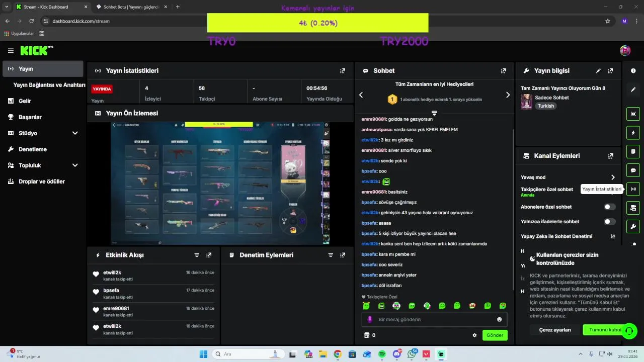
Task: Click the Turkish language tag
Action: point(545,106)
